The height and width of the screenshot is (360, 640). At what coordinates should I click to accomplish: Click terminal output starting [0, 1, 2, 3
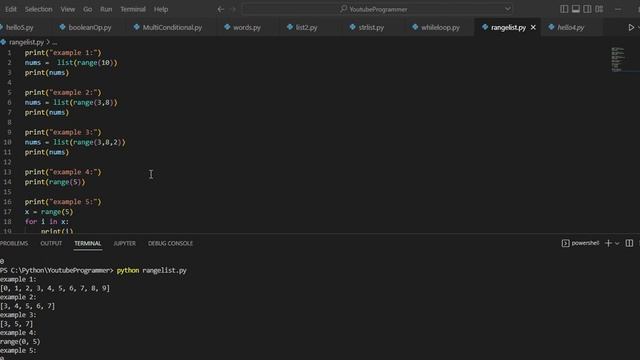coord(55,288)
